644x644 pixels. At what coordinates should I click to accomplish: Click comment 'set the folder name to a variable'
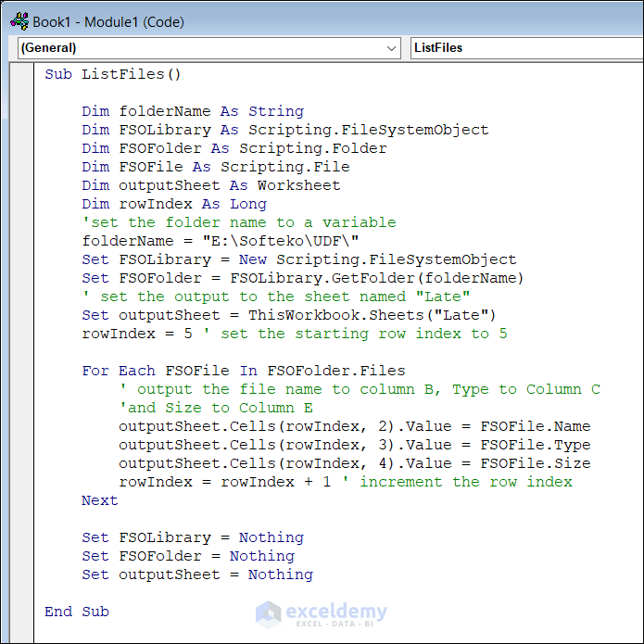click(x=239, y=222)
